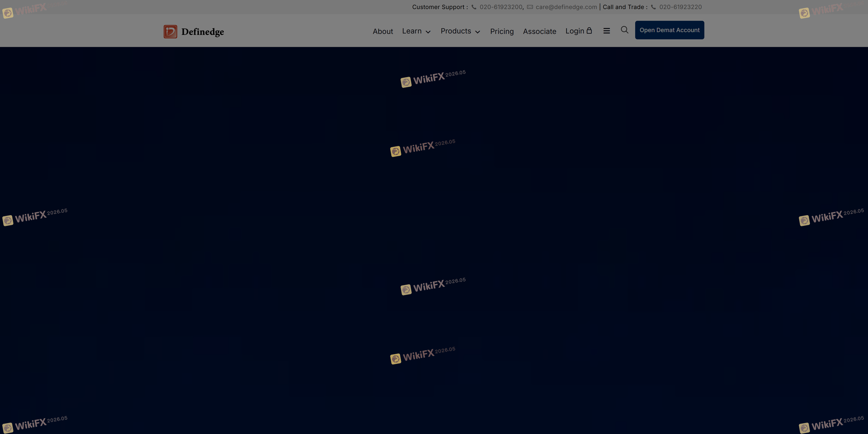868x434 pixels.
Task: Click the Definedge brand name
Action: [203, 32]
